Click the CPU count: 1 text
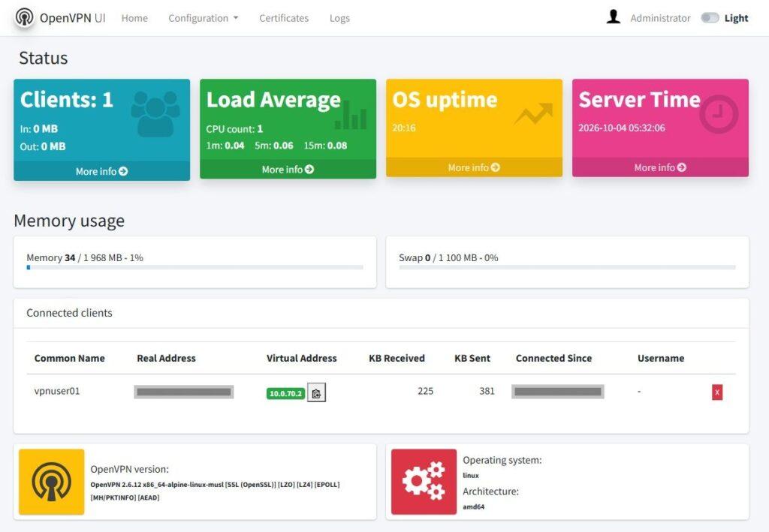Image resolution: width=769 pixels, height=532 pixels. (234, 129)
